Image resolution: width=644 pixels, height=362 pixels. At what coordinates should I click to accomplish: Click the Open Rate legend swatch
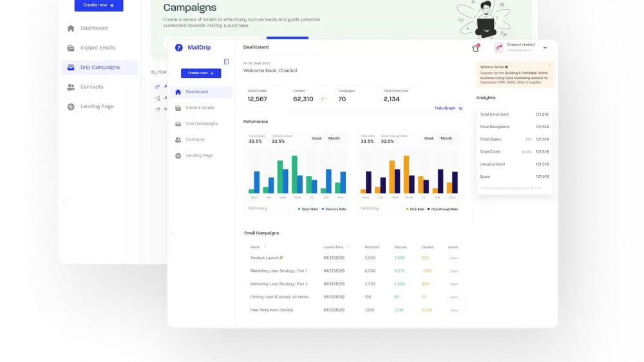(299, 209)
